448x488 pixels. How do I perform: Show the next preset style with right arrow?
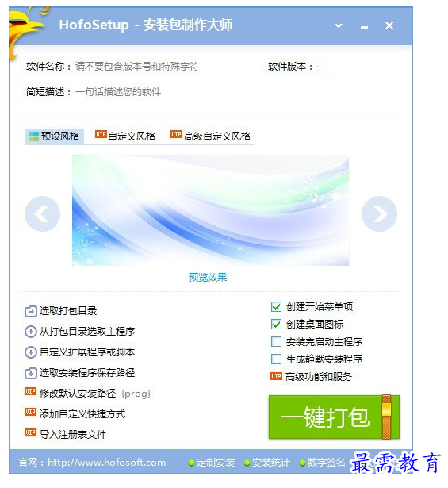click(x=379, y=213)
